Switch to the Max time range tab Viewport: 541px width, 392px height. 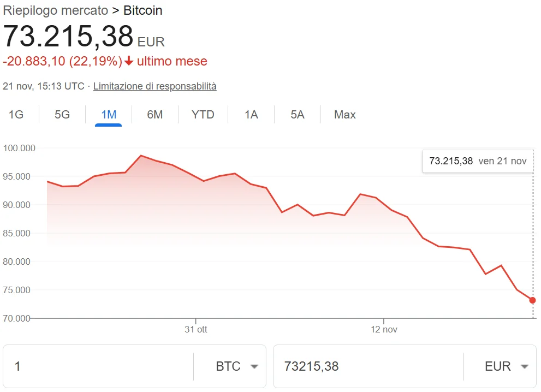point(344,115)
